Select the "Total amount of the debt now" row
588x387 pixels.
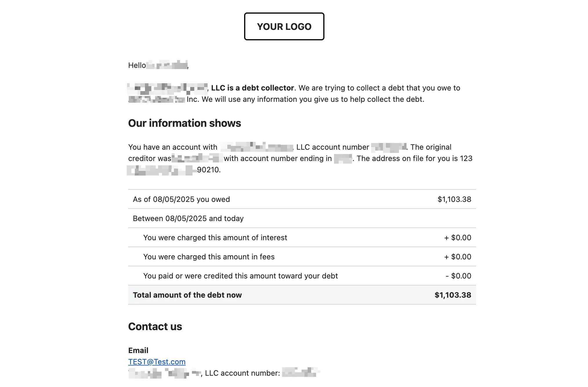pyautogui.click(x=302, y=295)
